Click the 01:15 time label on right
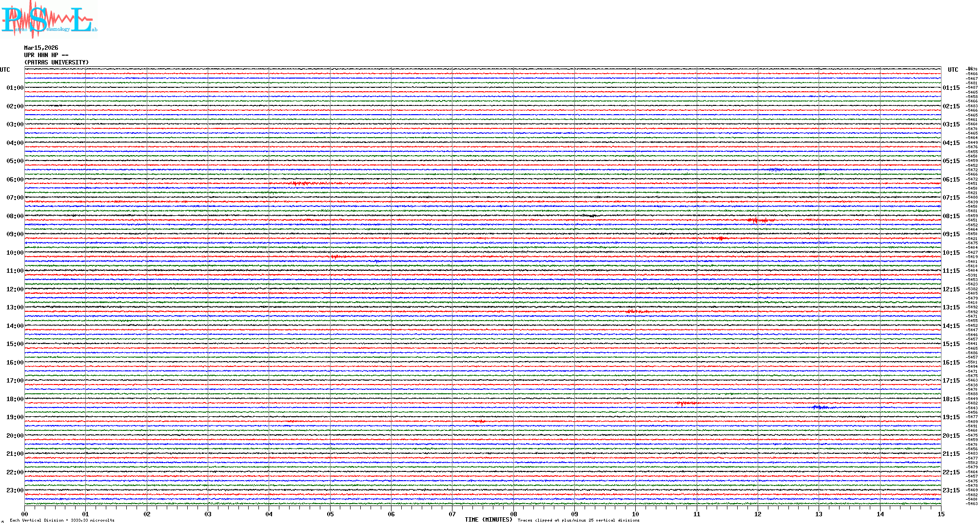This screenshot has width=980, height=527. [951, 88]
